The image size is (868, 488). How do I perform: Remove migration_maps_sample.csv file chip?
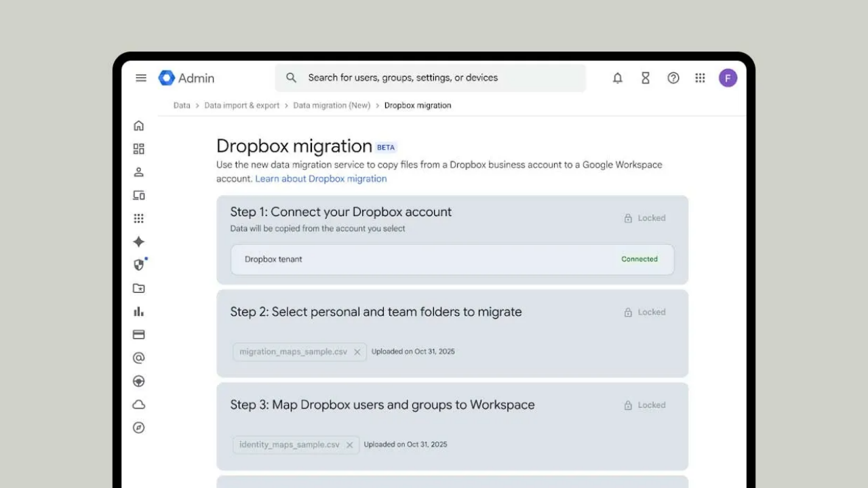pos(357,352)
